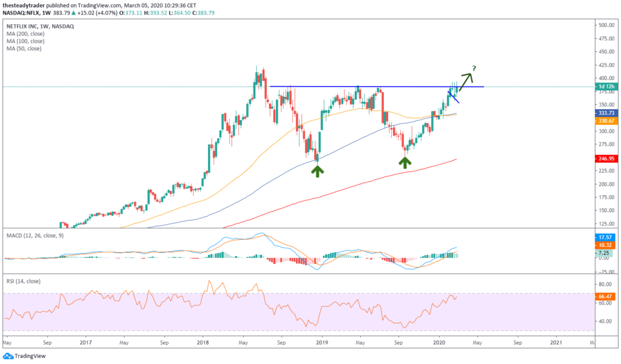The width and height of the screenshot is (621, 364).
Task: Click the MA (200, close) indicator label
Action: point(25,34)
